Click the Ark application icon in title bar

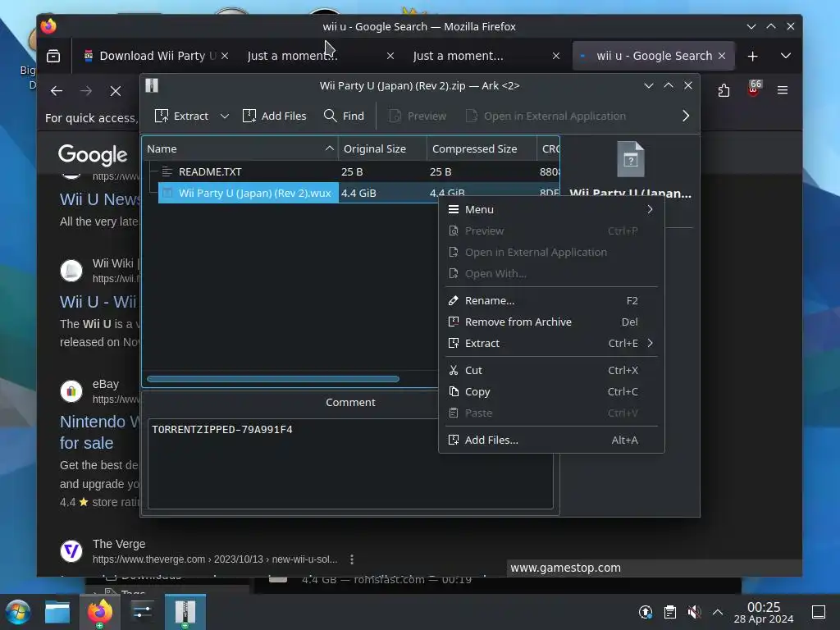(x=152, y=85)
